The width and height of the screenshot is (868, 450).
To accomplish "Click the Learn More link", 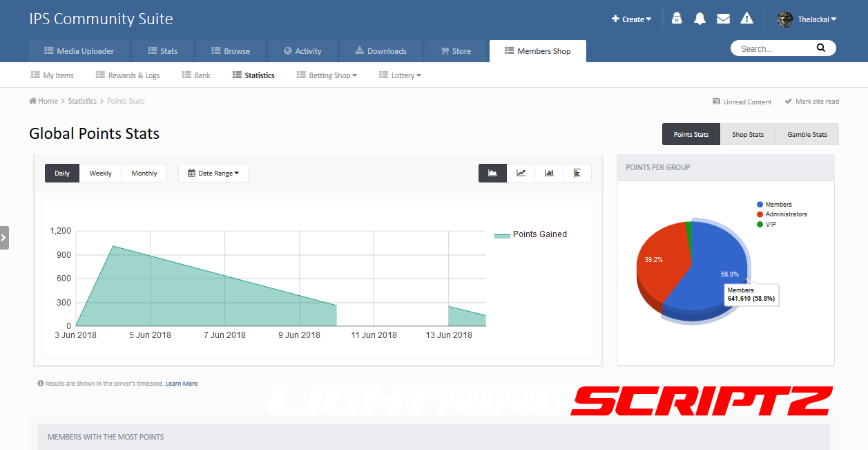I will pos(181,384).
